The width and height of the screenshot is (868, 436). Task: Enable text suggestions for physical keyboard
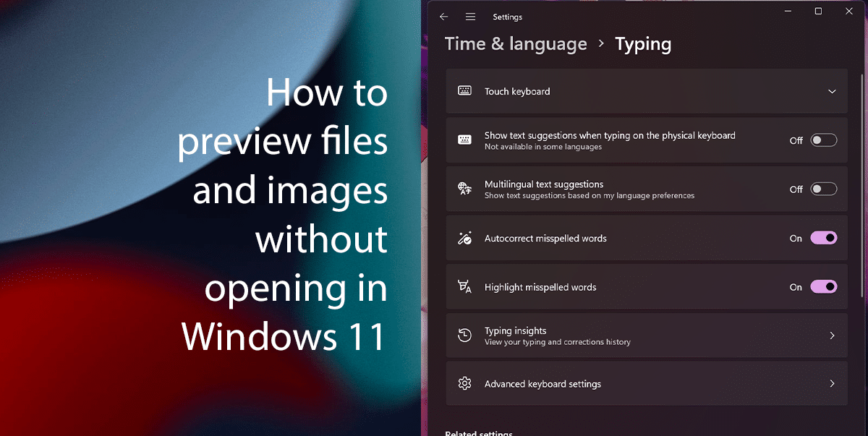(x=823, y=140)
